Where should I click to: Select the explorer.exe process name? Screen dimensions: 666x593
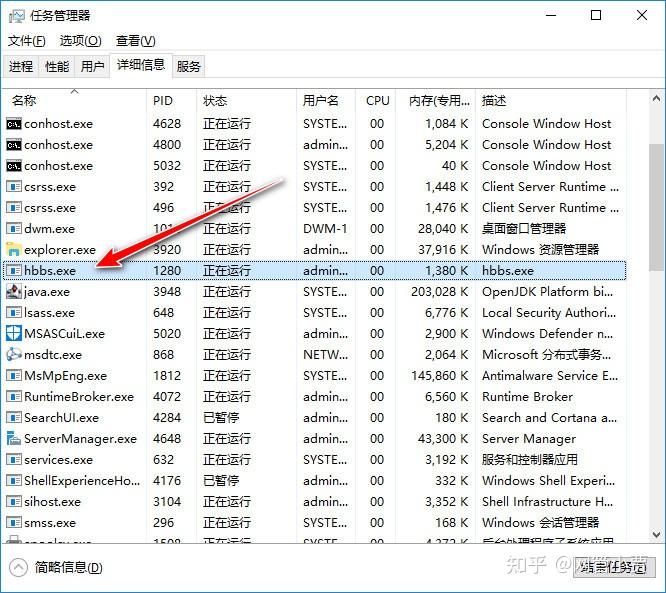[60, 250]
